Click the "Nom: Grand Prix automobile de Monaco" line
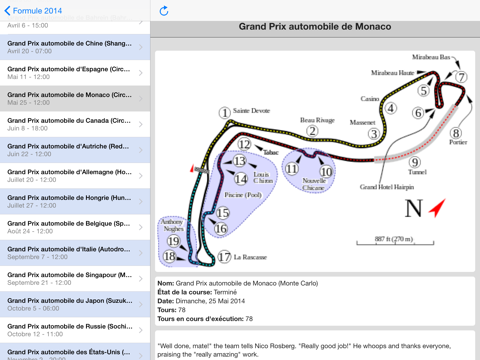Screen dimensions: 480x360 (x=238, y=283)
